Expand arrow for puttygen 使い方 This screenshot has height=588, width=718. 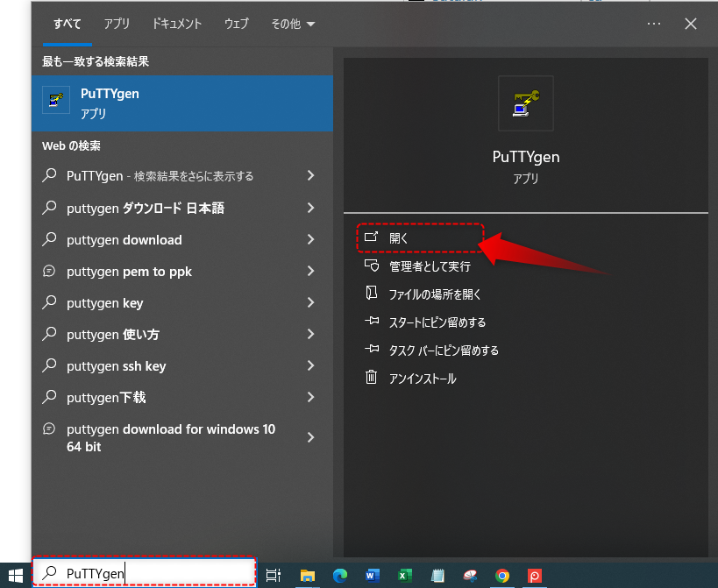click(311, 334)
